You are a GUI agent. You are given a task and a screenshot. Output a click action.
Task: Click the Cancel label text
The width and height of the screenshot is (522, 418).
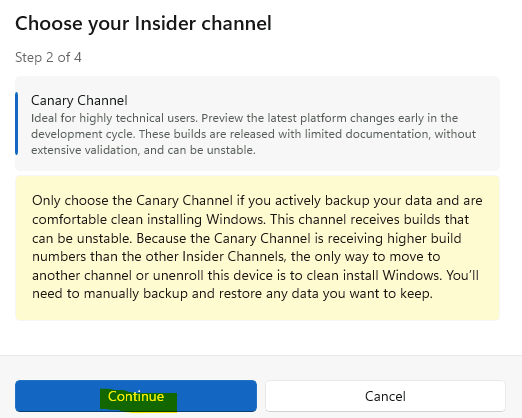tap(385, 396)
